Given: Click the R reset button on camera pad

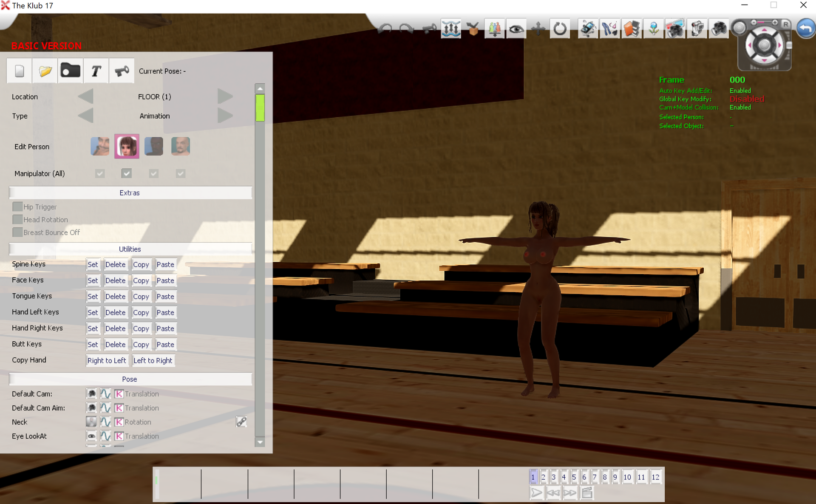Looking at the screenshot, I should (786, 24).
